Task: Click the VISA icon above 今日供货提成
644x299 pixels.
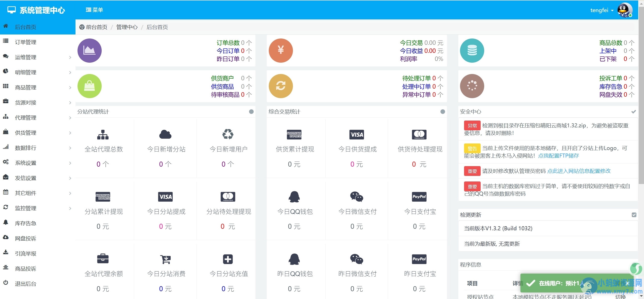Action: [x=357, y=135]
